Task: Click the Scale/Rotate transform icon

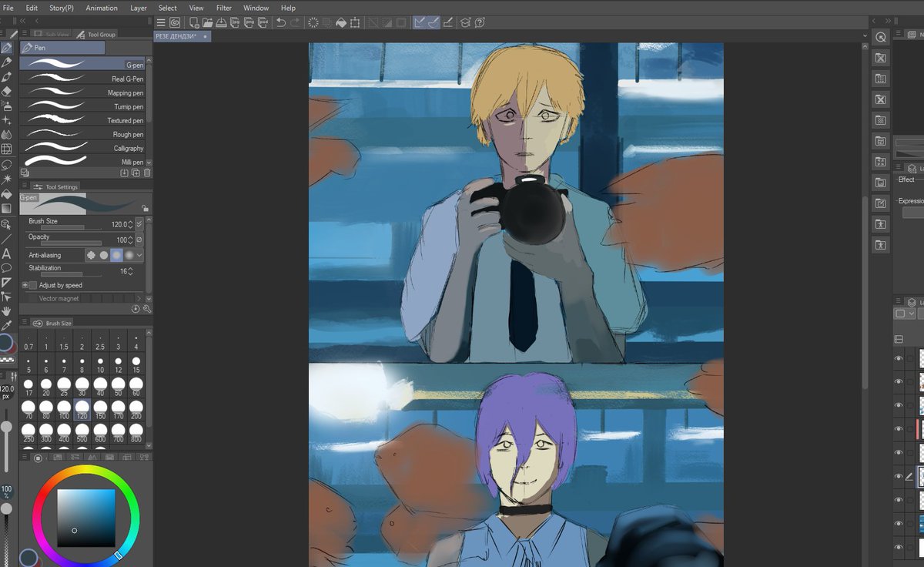Action: [356, 22]
